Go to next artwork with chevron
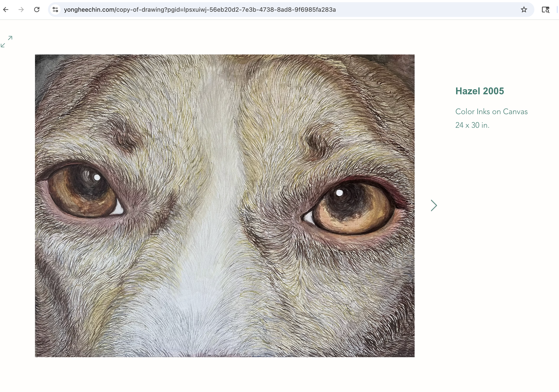 [x=434, y=206]
